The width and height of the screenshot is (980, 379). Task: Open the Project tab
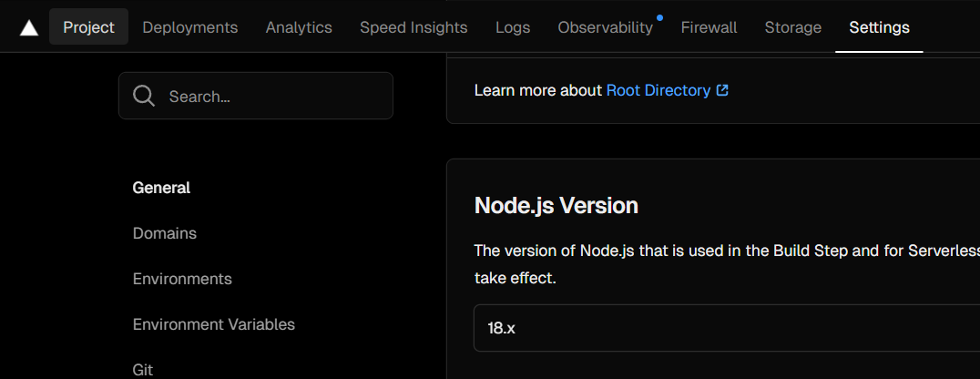88,27
